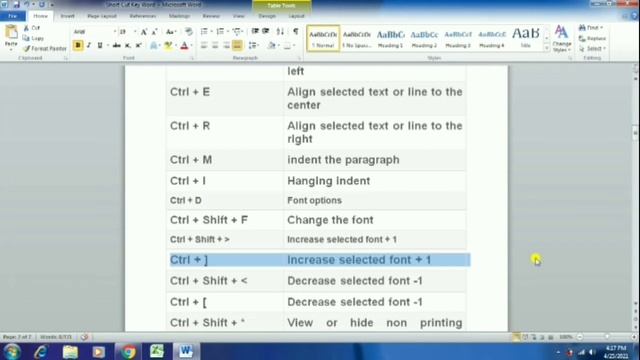Click the Numbering list icon
Screen dimensions: 640x360
click(220, 31)
